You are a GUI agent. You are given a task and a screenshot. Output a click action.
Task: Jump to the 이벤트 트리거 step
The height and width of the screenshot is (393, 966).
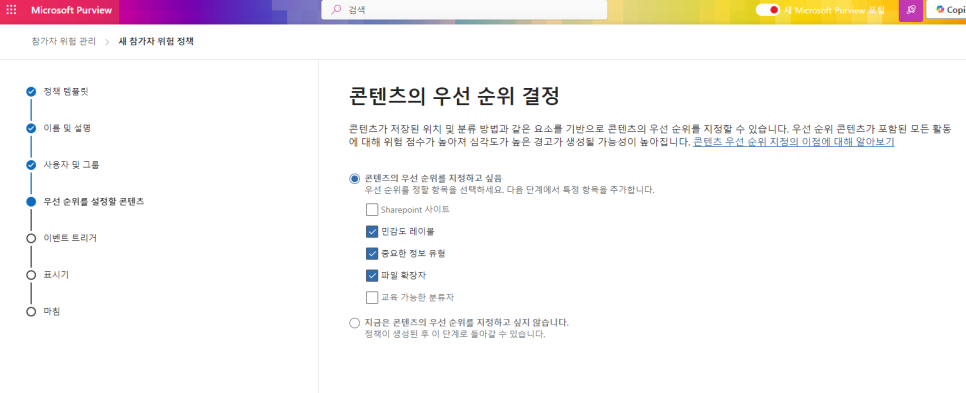[x=70, y=238]
